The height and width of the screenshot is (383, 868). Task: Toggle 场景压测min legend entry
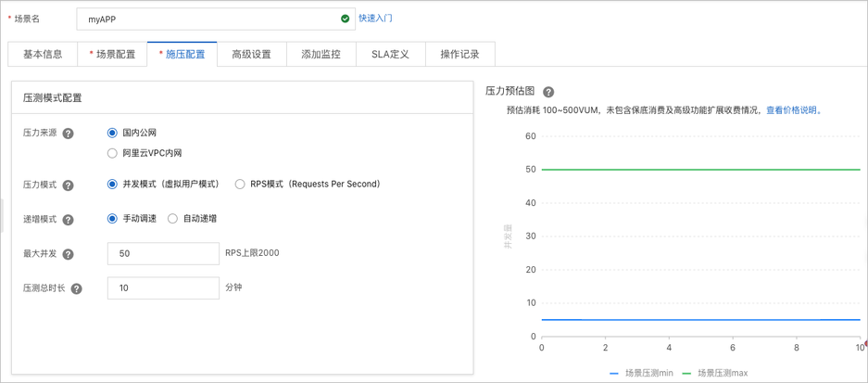[x=640, y=373]
